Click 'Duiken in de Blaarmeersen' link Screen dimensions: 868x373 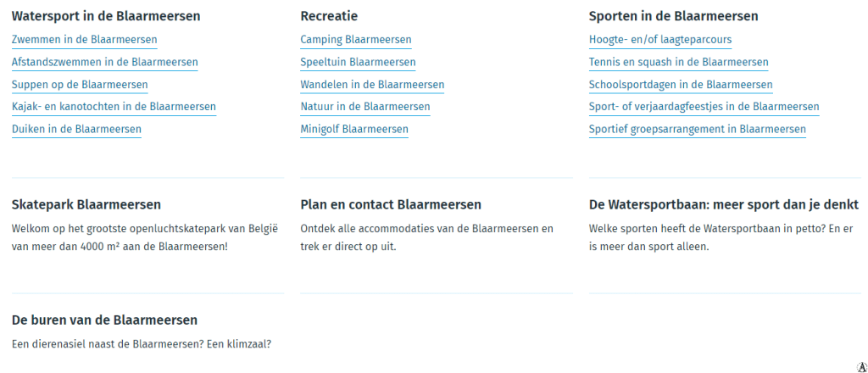click(76, 130)
